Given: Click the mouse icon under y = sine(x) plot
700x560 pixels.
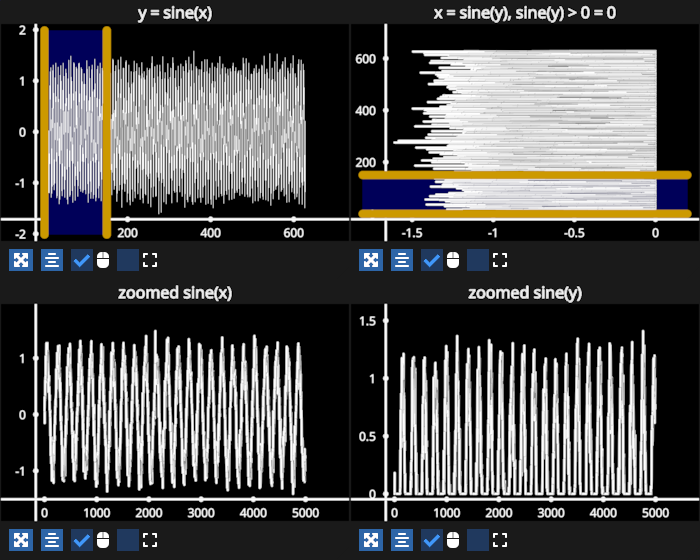Looking at the screenshot, I should pyautogui.click(x=103, y=260).
